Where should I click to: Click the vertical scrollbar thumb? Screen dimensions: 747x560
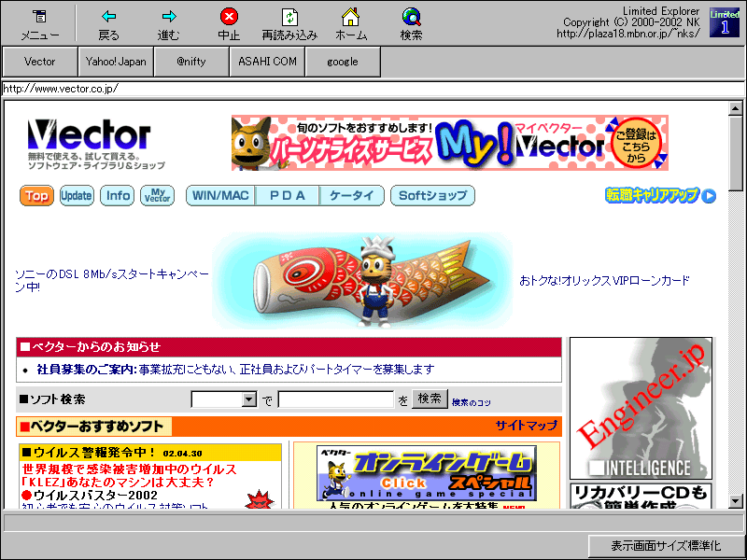click(x=736, y=152)
